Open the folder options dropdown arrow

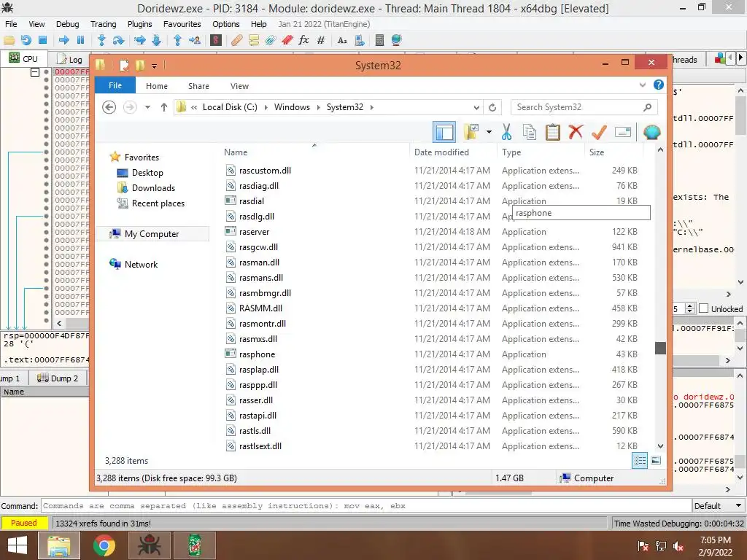point(489,132)
